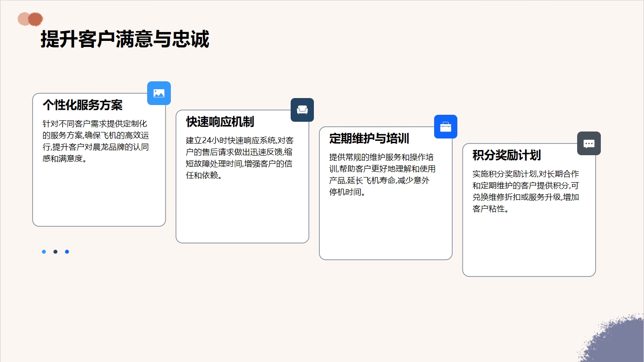The width and height of the screenshot is (644, 362).
Task: Click the paragraph starting 实施积分奖励计划
Action: pos(526,191)
